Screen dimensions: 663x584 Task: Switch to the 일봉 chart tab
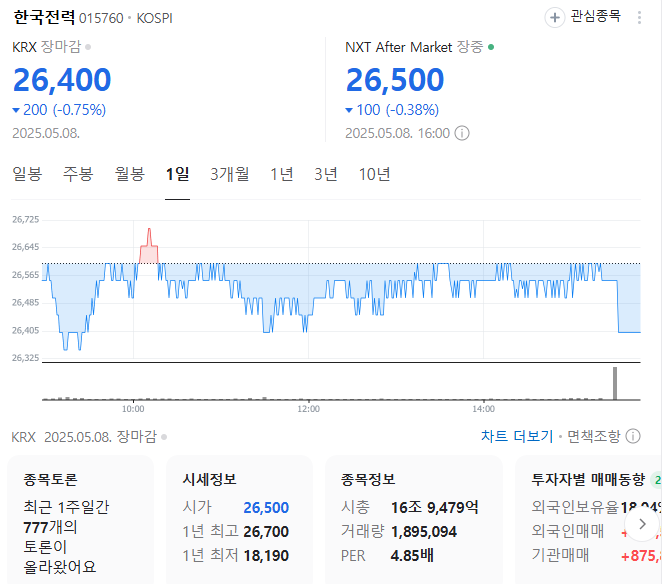(x=27, y=174)
